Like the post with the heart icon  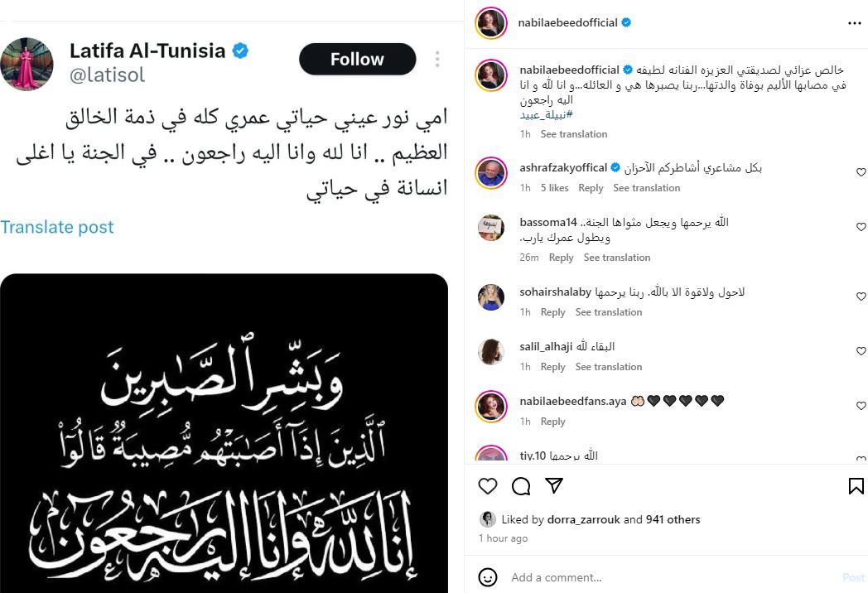pos(488,486)
